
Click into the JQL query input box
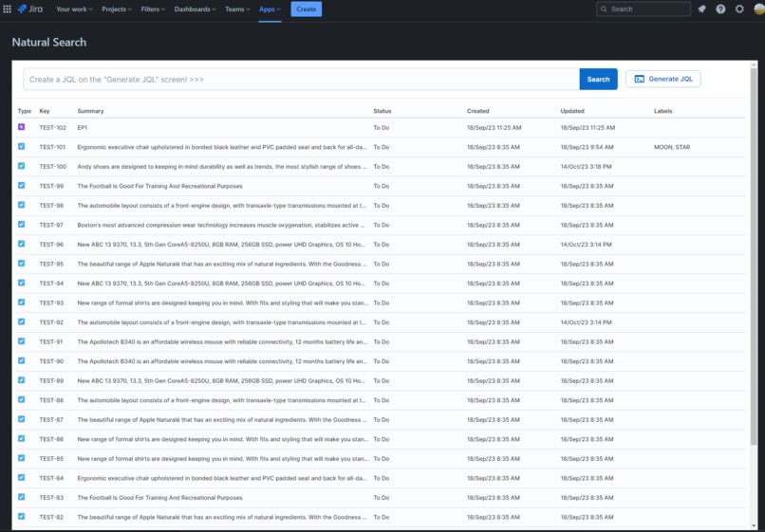[x=301, y=79]
